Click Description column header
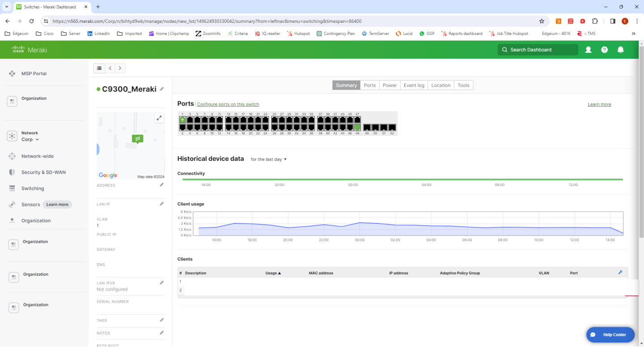Viewport: 644px width, 347px height. (196, 273)
